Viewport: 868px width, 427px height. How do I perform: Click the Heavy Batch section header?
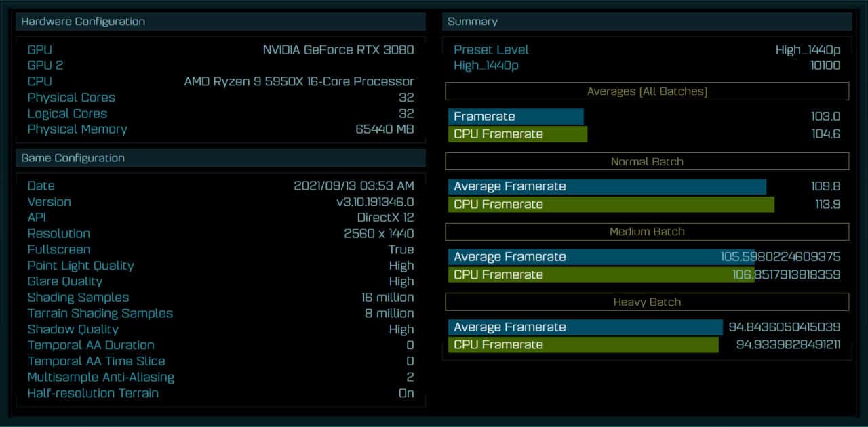coord(647,302)
